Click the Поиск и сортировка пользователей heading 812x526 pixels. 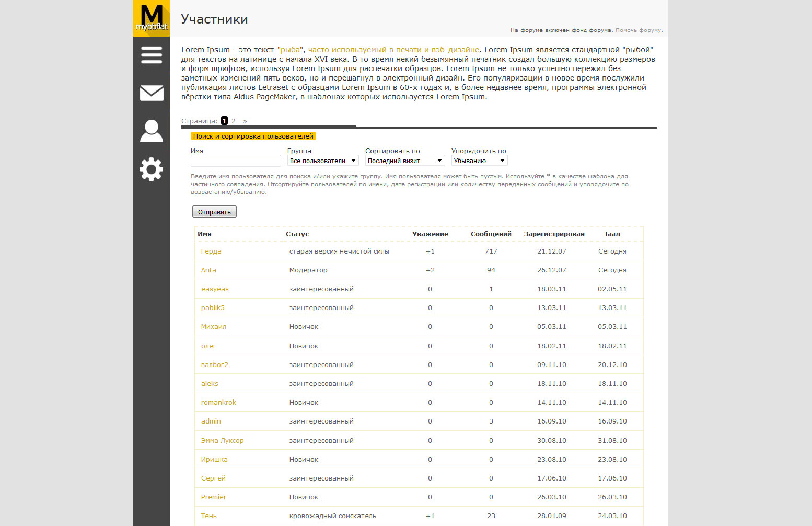253,136
